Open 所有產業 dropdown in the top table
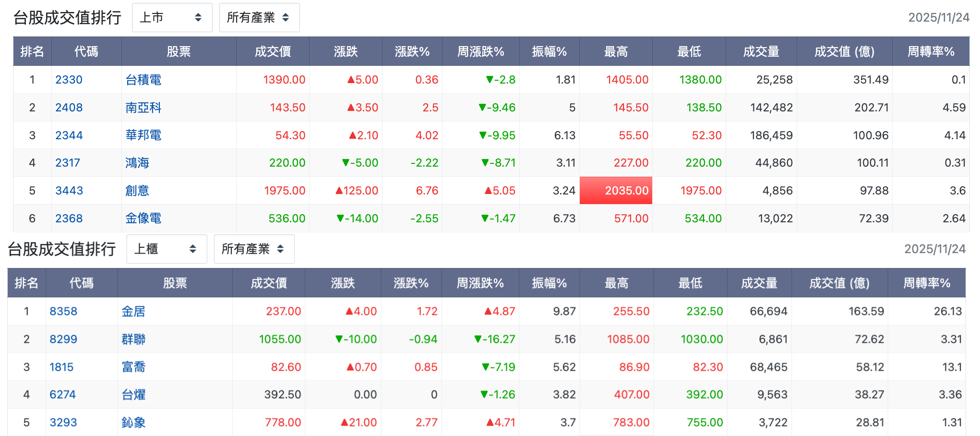Screen dimensions: 980x436 point(259,18)
